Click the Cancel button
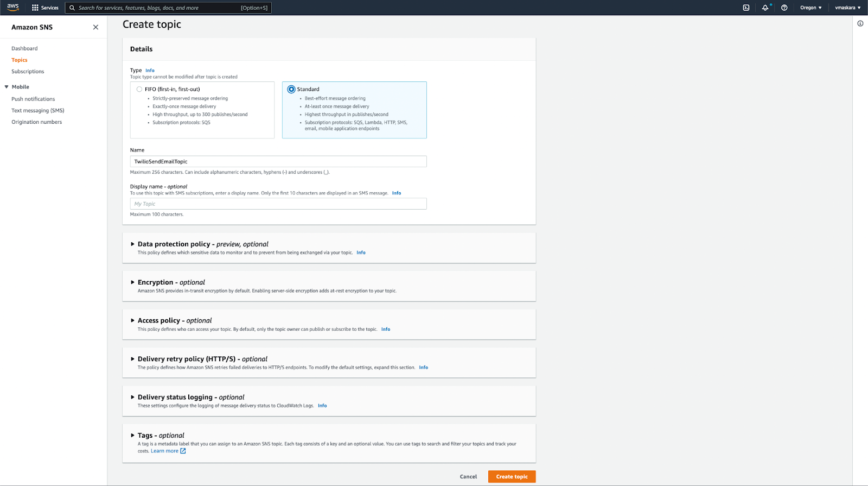This screenshot has width=868, height=486. 468,476
